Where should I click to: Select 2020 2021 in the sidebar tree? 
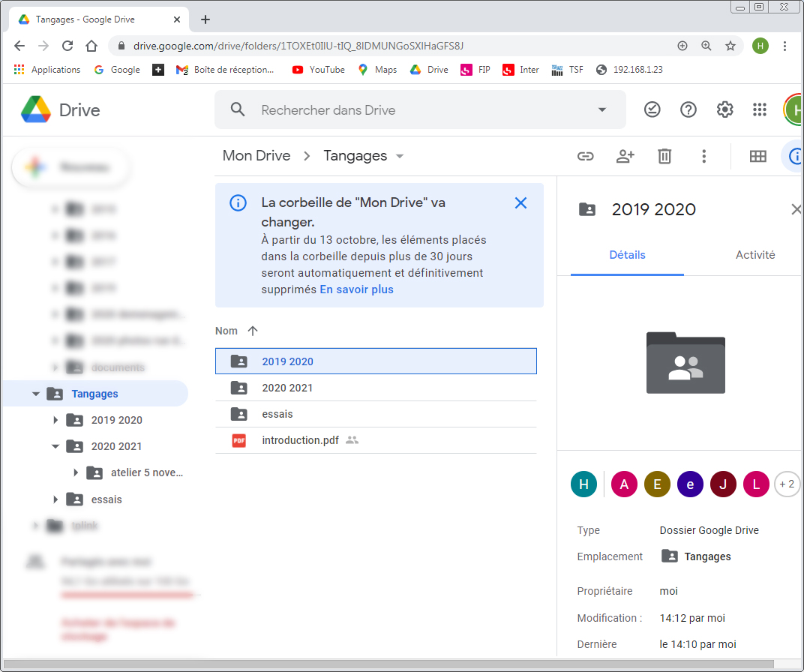pyautogui.click(x=116, y=446)
